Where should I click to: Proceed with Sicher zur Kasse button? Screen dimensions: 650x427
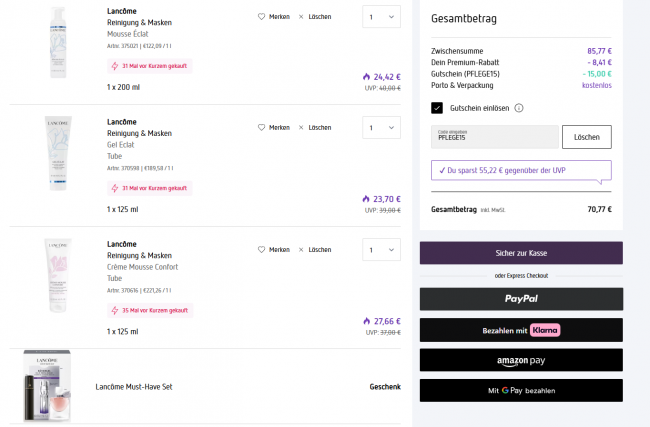point(521,253)
